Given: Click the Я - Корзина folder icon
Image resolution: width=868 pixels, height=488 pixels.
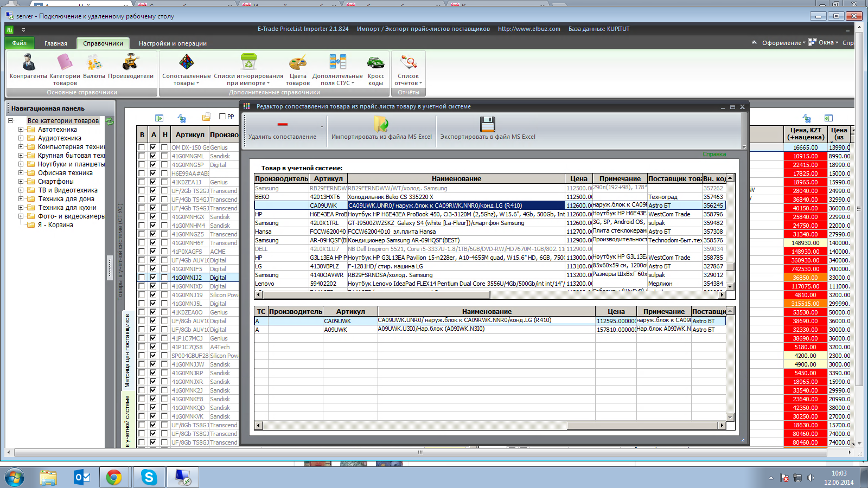Looking at the screenshot, I should (31, 225).
